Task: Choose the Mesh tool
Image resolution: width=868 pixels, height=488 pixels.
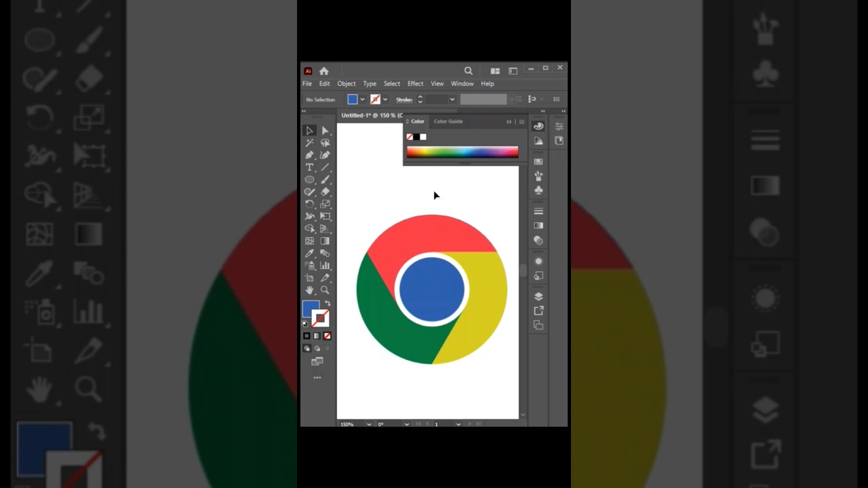Action: tap(309, 241)
